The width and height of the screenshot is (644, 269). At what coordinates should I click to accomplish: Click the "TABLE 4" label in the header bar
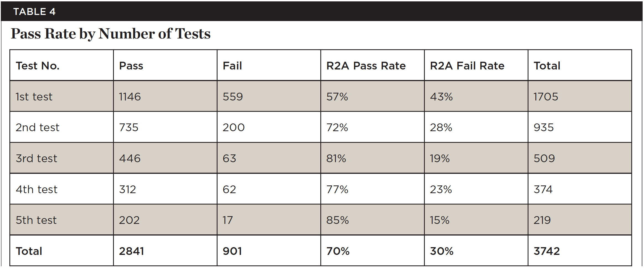click(x=34, y=12)
